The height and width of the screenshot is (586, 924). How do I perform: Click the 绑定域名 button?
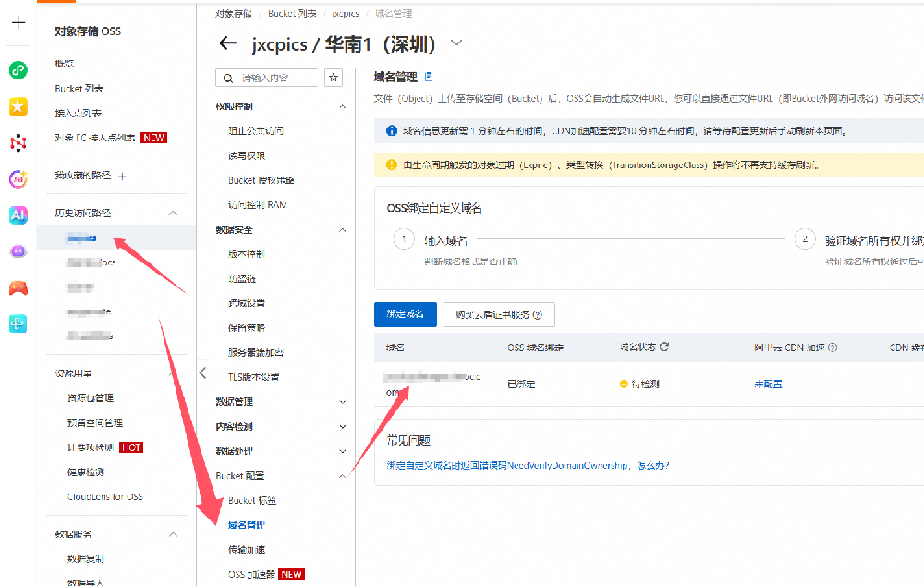[x=406, y=314]
